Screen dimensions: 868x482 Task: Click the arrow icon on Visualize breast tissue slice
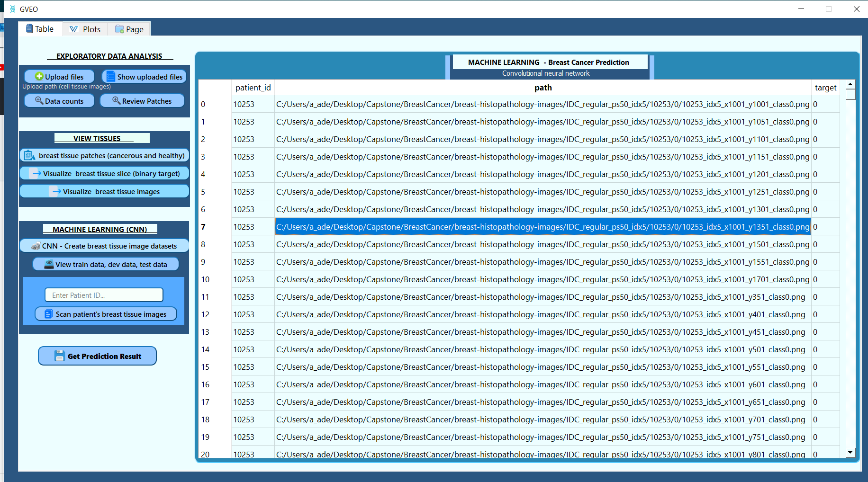[x=37, y=173]
